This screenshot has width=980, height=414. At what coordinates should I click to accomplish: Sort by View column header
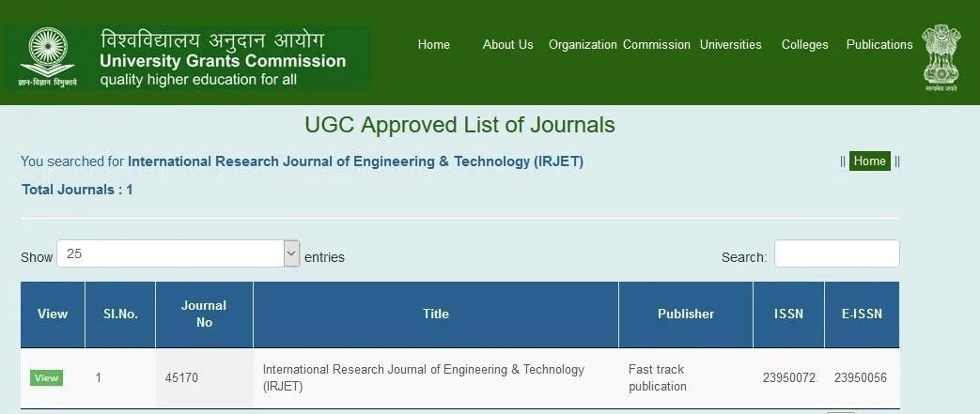coord(53,314)
